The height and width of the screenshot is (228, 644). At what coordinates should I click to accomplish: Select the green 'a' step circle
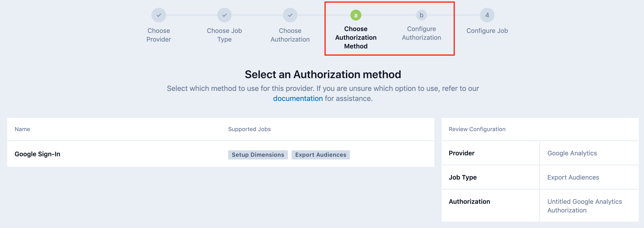tap(355, 15)
